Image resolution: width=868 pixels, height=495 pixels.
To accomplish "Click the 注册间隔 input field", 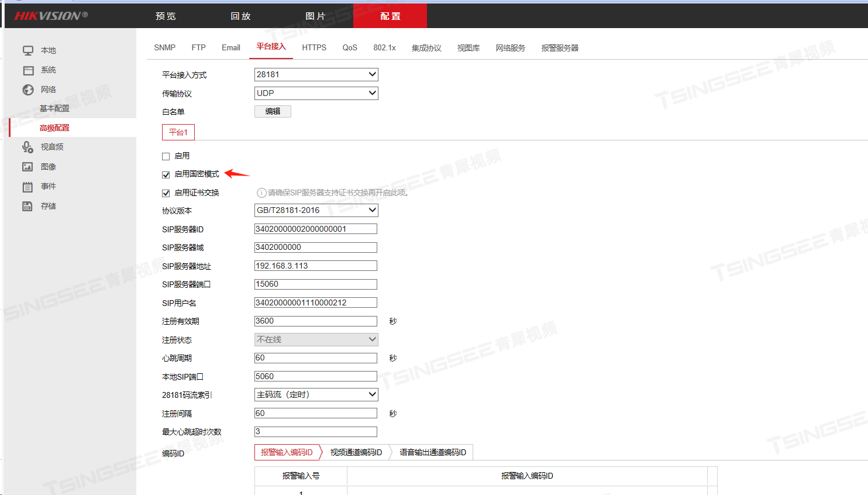I will tap(316, 413).
